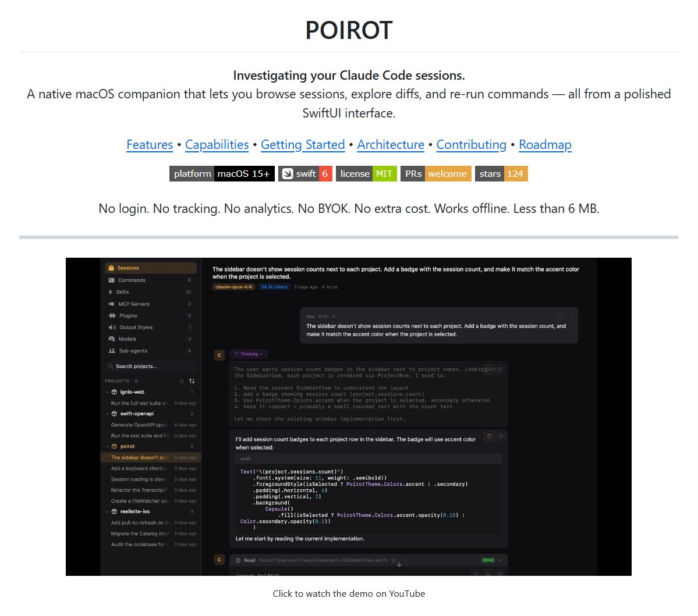Select Output Styles in the sidebar
The width and height of the screenshot is (698, 616).
(x=150, y=327)
